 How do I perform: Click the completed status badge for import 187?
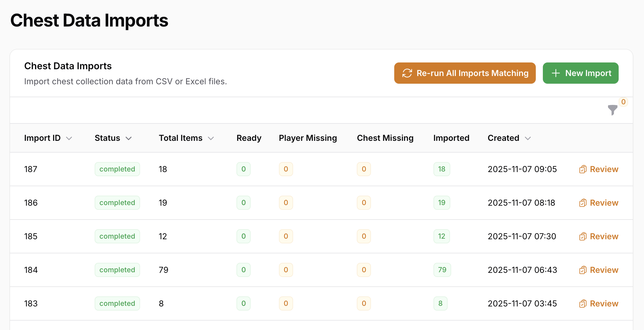tap(117, 169)
